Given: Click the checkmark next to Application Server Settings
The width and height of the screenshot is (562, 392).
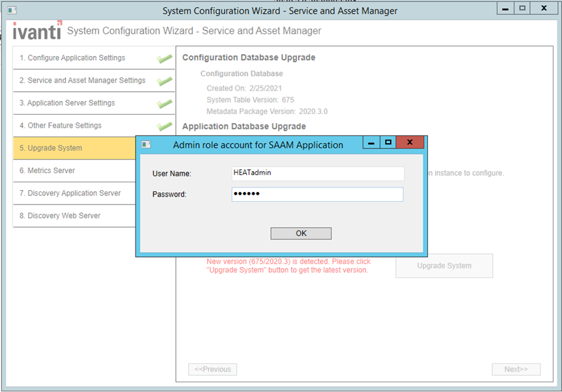Looking at the screenshot, I should 165,104.
